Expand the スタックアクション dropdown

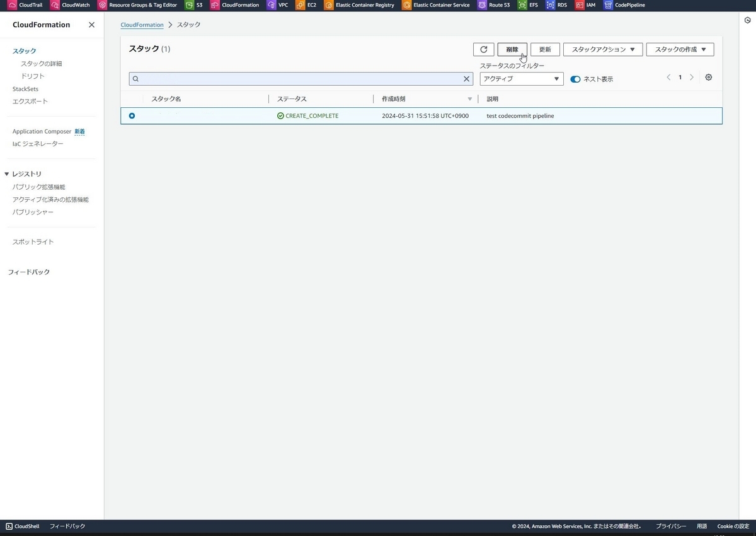(602, 49)
